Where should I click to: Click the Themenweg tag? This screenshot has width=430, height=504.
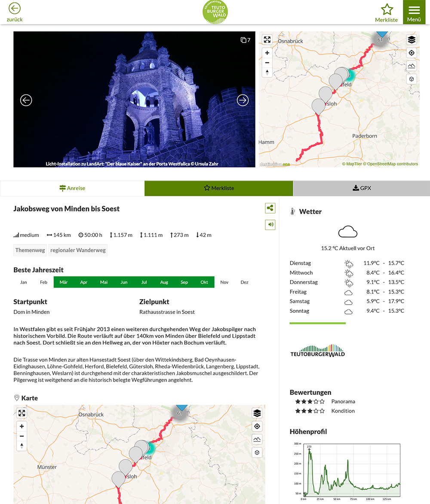30,250
